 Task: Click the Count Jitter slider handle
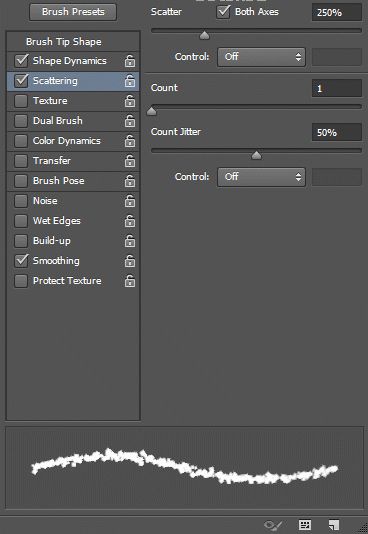point(256,155)
